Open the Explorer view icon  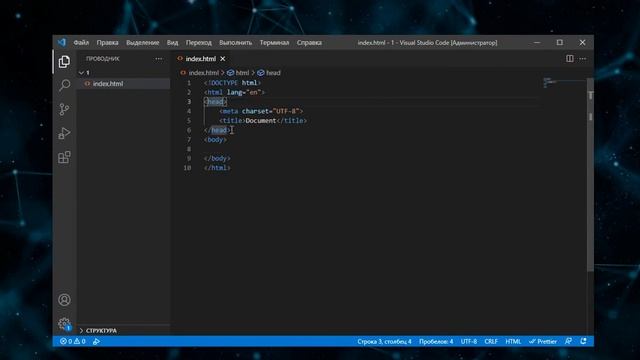[64, 62]
